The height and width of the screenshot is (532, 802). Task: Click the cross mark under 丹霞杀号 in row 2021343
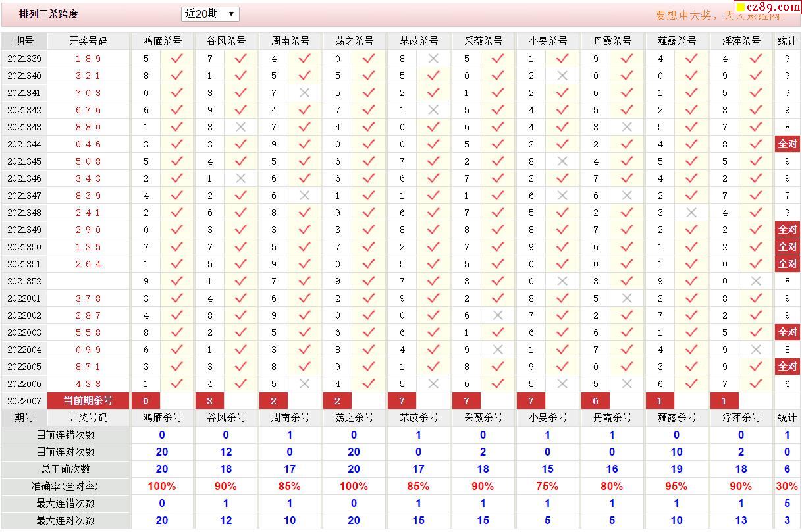(627, 127)
